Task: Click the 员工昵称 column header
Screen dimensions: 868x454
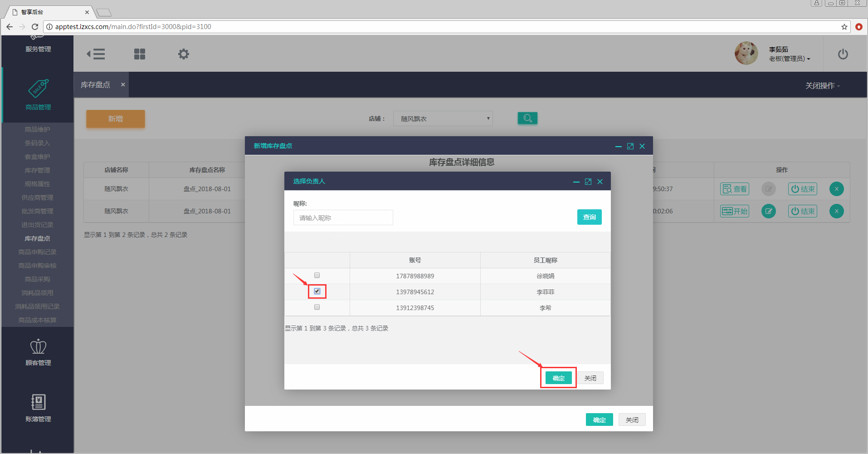Action: (x=545, y=260)
